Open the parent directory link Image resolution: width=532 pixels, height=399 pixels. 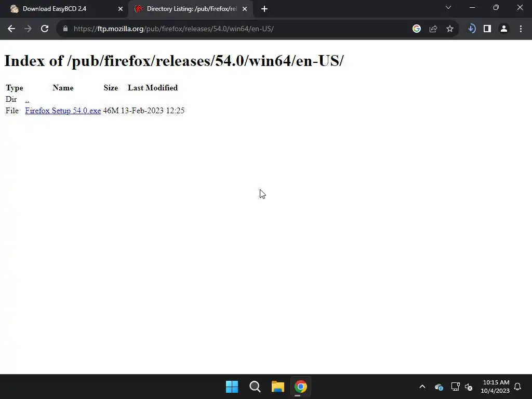pos(27,99)
